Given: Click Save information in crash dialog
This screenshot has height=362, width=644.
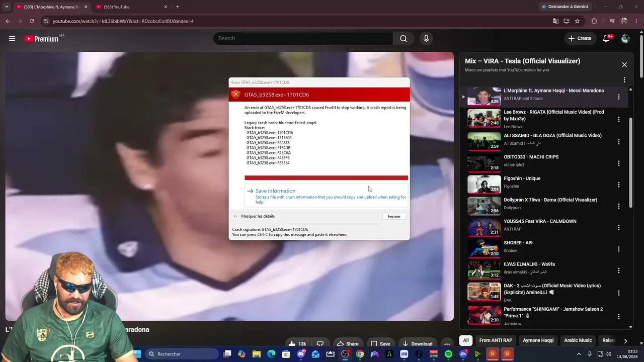Looking at the screenshot, I should pyautogui.click(x=326, y=196).
